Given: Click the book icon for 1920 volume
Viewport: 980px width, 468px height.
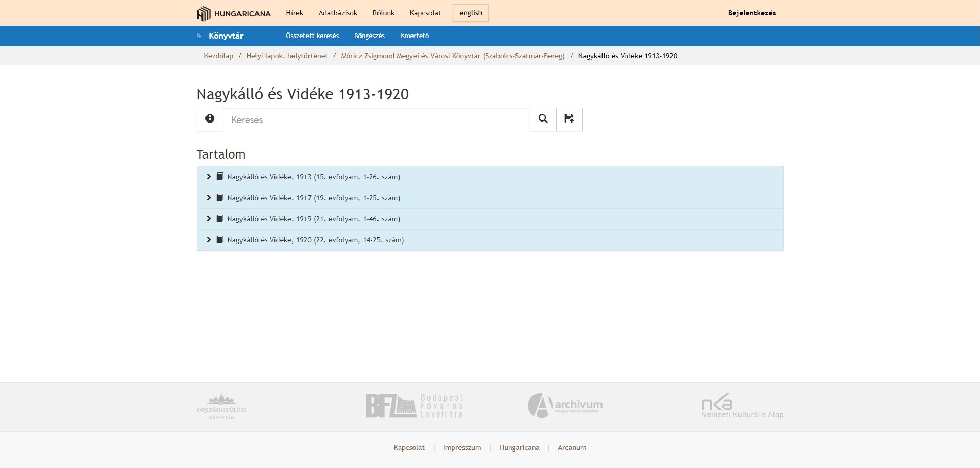Looking at the screenshot, I should (x=220, y=240).
